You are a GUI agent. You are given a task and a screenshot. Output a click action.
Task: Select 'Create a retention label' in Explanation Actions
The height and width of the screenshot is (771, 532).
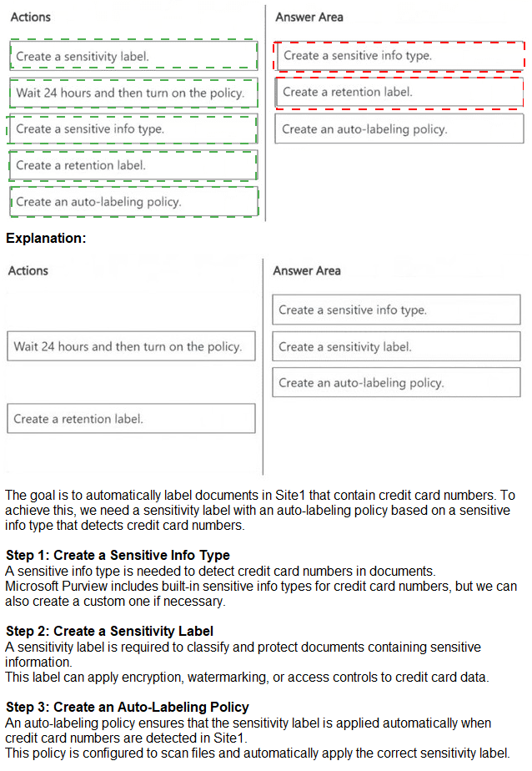coord(131,419)
